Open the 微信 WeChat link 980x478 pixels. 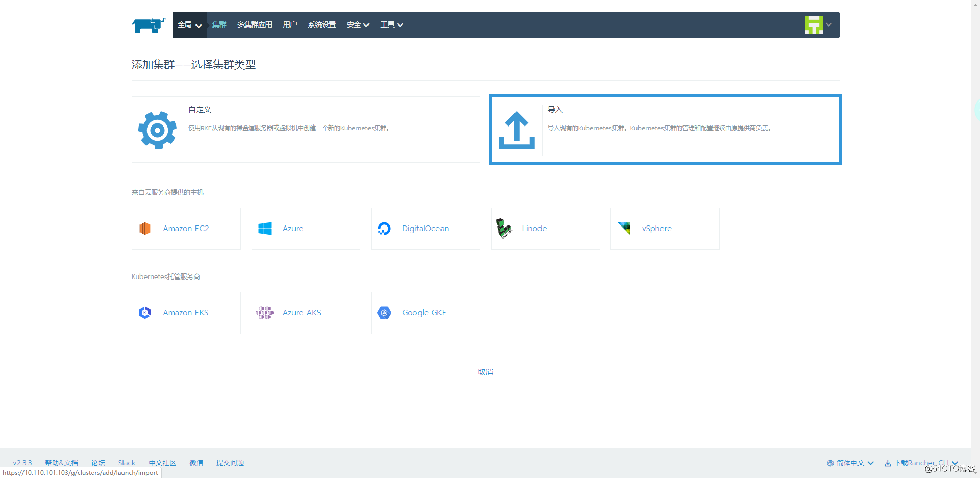[197, 463]
